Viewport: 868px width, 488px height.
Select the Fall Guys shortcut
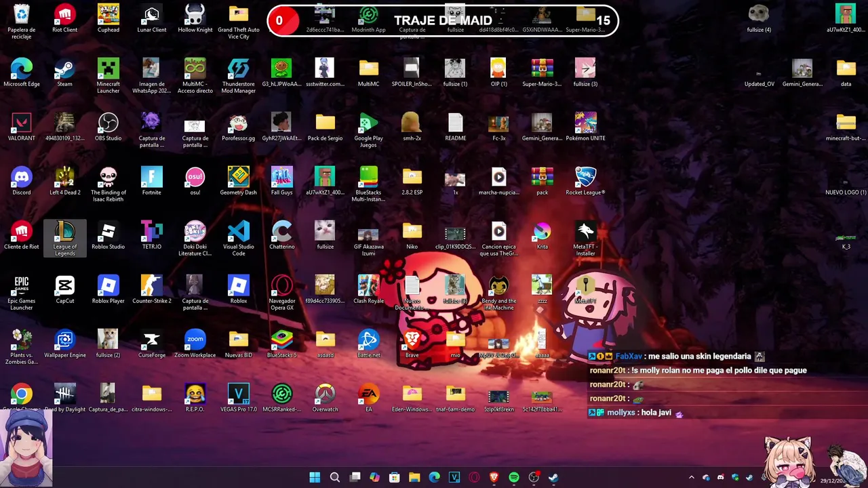tap(282, 181)
